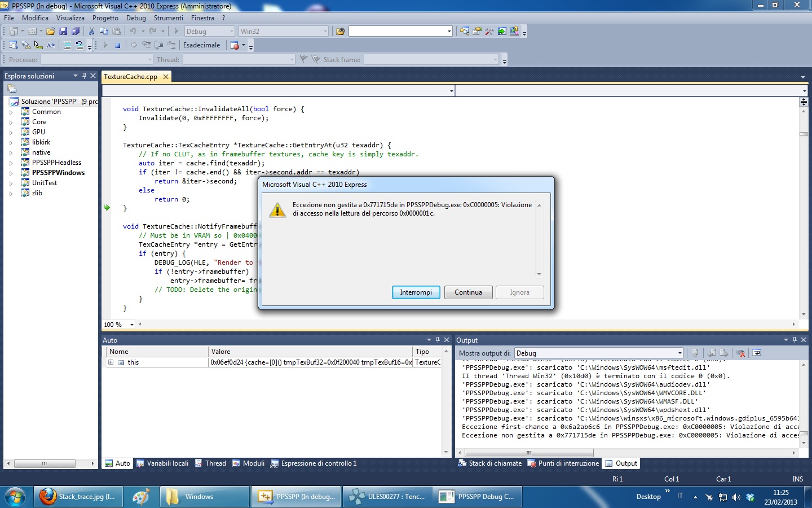Toggle auto-hide pin on Esplora soluzioni panel
Viewport: 812px width, 508px height.
click(84, 76)
